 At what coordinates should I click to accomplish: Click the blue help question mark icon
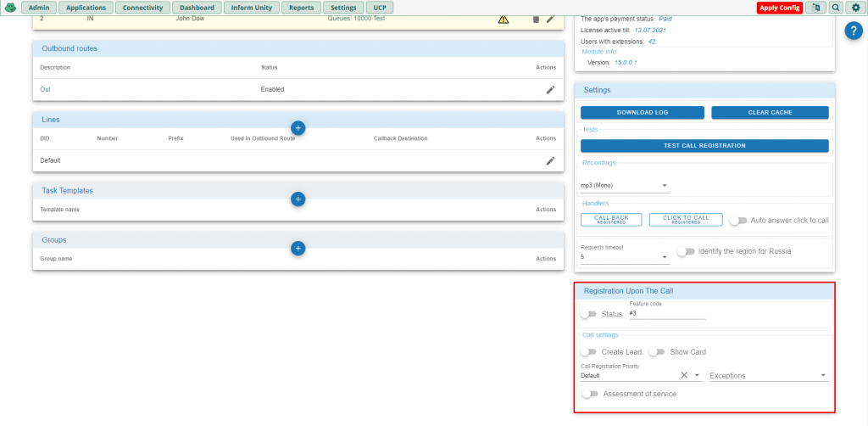pos(854,31)
